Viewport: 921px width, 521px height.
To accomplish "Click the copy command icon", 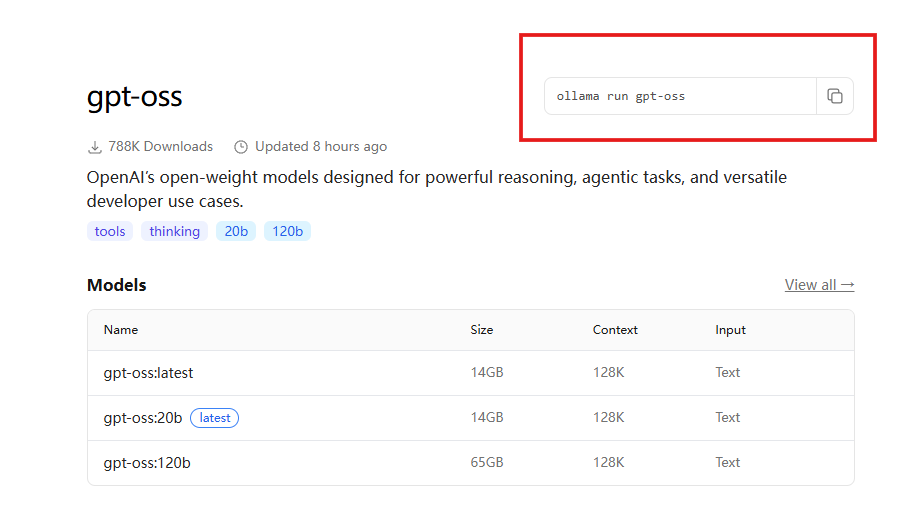I will [x=834, y=96].
